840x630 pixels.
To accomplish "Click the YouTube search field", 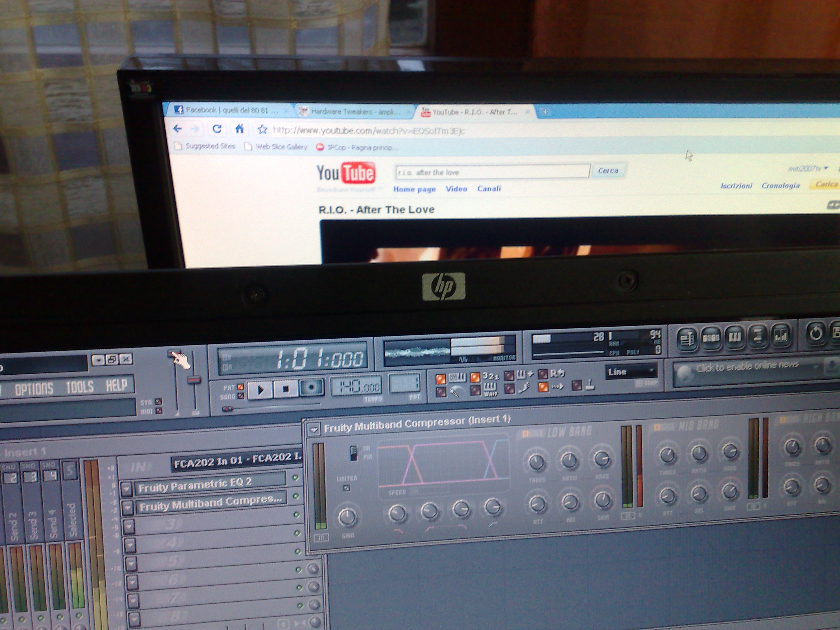I will 493,172.
